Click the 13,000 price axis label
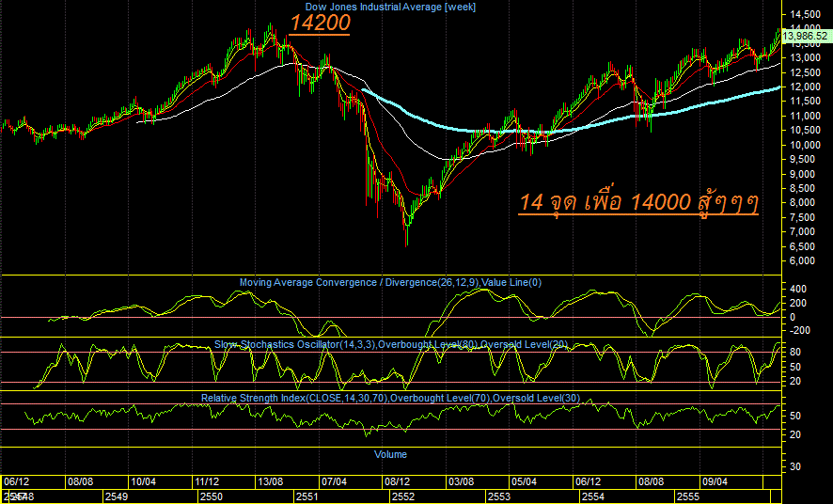Viewport: 833px width, 504px height. tap(806, 58)
